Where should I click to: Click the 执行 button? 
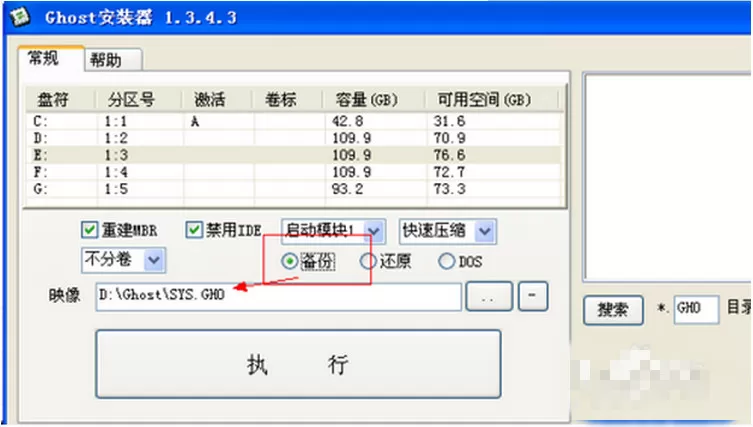298,364
